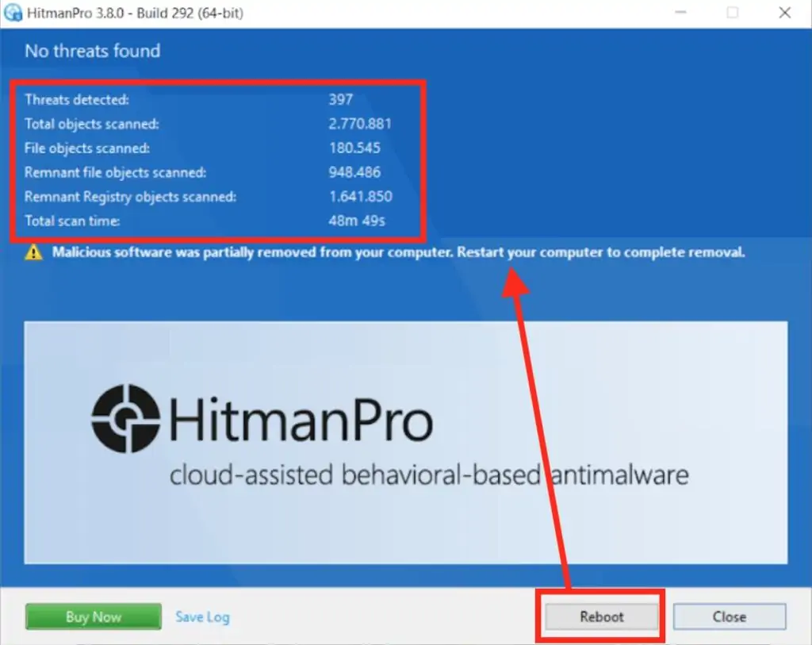This screenshot has height=645, width=812.
Task: Click the 'Total scan time:' label
Action: 72,221
